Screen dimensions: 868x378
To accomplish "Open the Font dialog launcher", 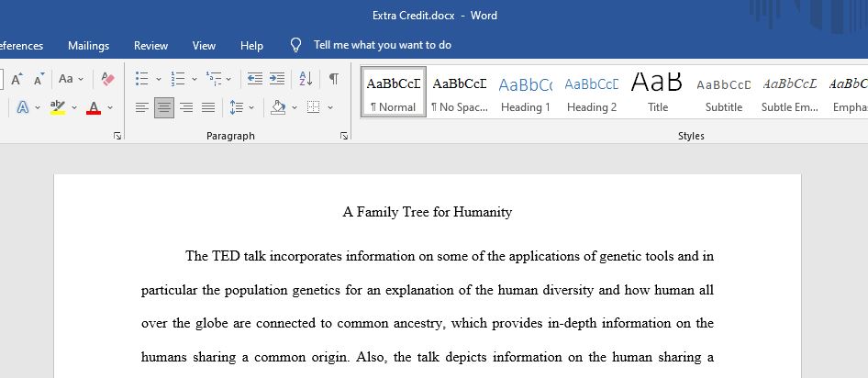I will coord(117,136).
